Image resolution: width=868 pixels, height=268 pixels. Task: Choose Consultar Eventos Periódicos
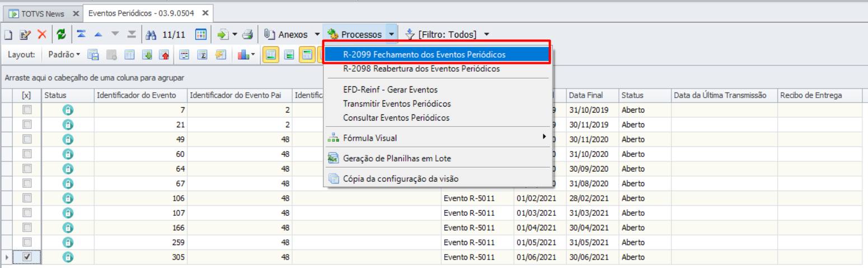pyautogui.click(x=438, y=118)
